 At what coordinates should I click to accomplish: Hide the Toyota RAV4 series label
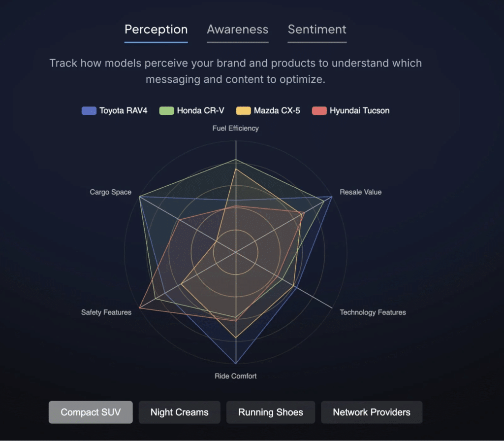(124, 111)
